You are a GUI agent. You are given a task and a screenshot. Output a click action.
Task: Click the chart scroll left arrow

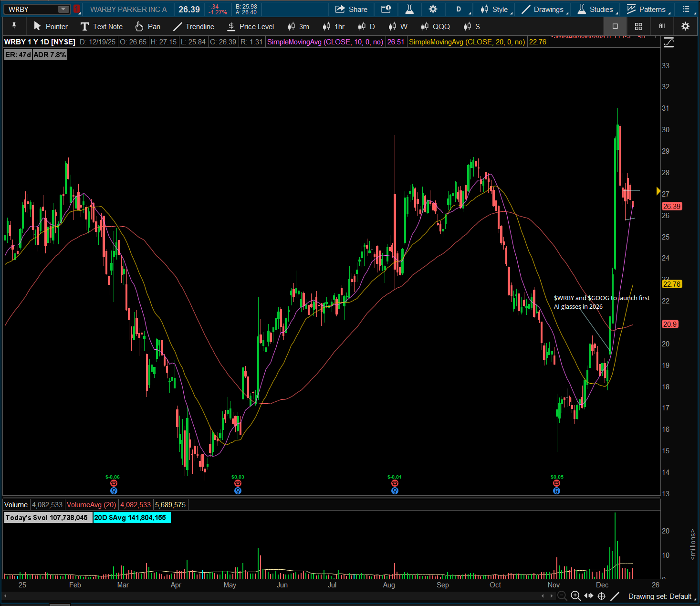[543, 596]
